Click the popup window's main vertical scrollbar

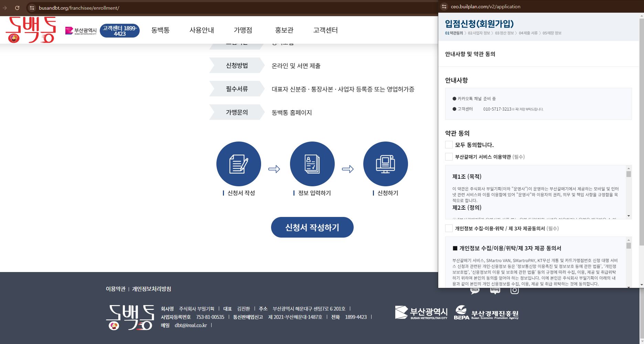click(x=641, y=133)
